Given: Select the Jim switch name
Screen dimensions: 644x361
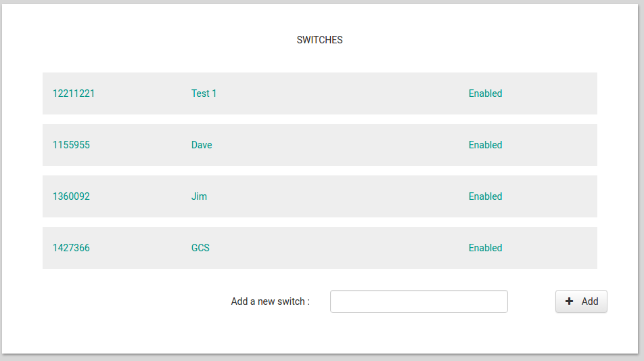Looking at the screenshot, I should (x=199, y=196).
